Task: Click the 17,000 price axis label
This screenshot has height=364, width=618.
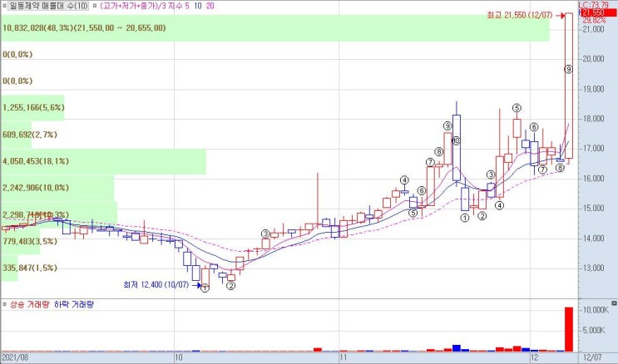Action: (593, 149)
